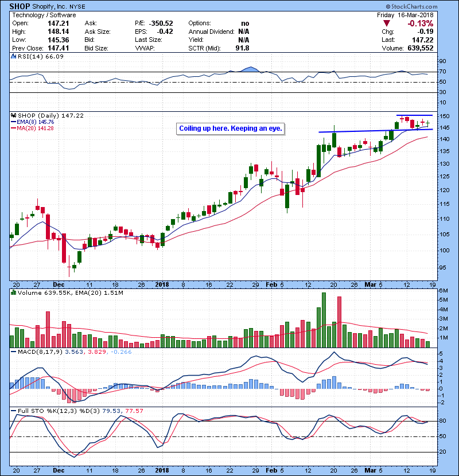The height and width of the screenshot is (476, 459).
Task: Click the 6M volume axis label
Action: click(x=444, y=291)
